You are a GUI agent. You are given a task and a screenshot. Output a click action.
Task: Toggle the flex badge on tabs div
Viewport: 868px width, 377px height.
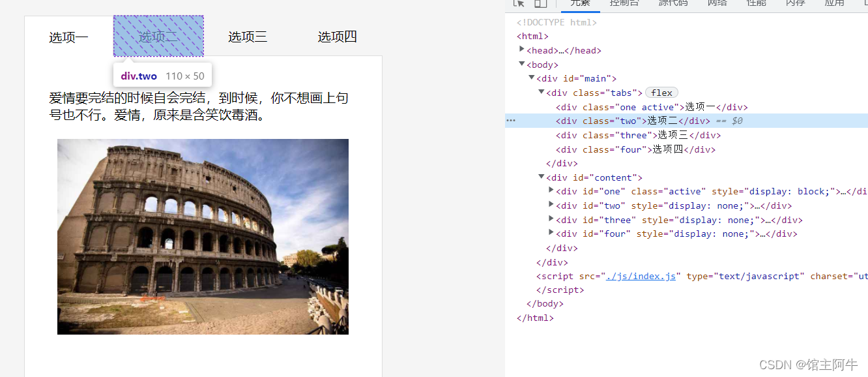661,93
